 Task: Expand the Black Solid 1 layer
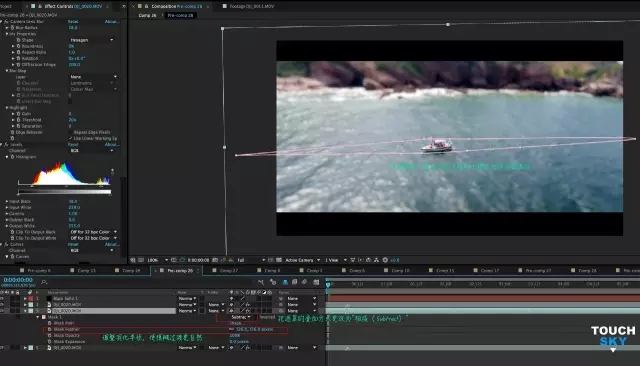[x=25, y=299]
